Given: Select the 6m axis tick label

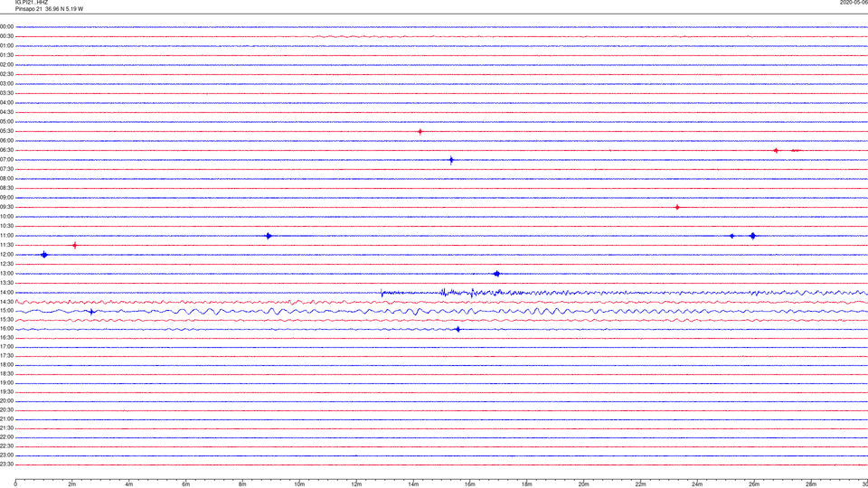Looking at the screenshot, I should (186, 484).
